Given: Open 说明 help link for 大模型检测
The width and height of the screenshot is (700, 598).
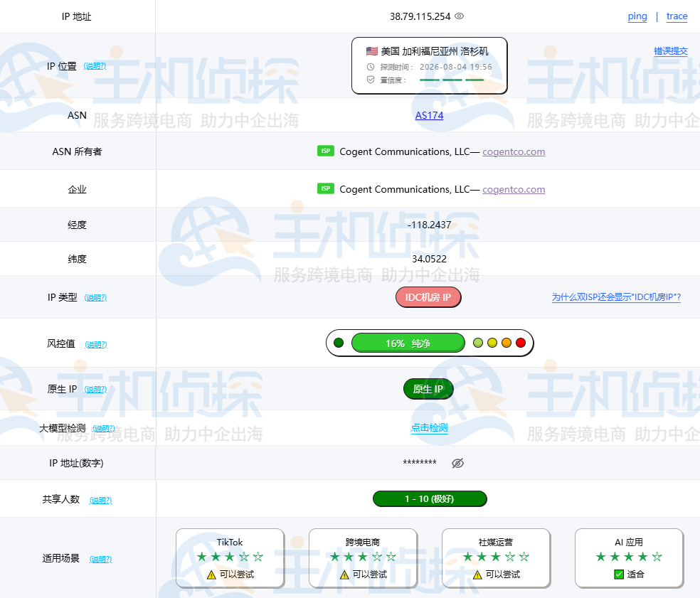Looking at the screenshot, I should point(104,429).
